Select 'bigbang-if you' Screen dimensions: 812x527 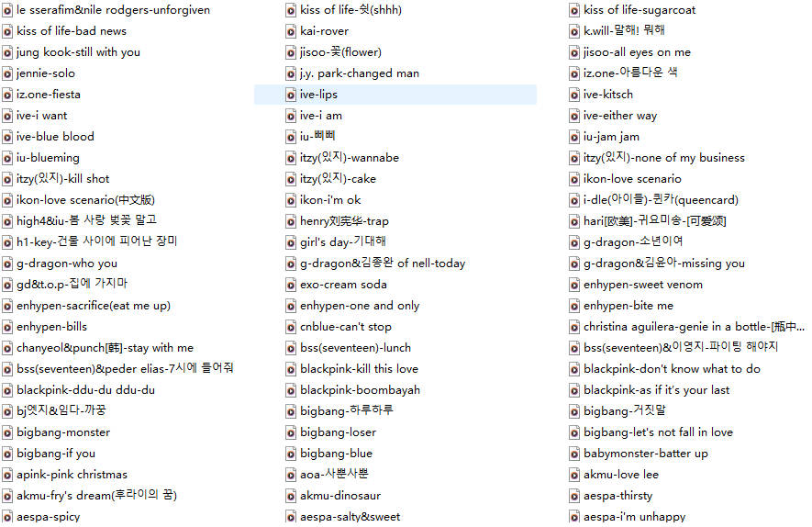pyautogui.click(x=56, y=454)
